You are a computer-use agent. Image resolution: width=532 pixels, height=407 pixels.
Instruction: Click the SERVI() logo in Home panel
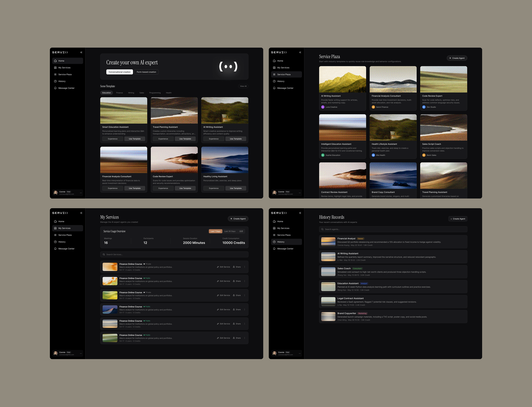60,52
